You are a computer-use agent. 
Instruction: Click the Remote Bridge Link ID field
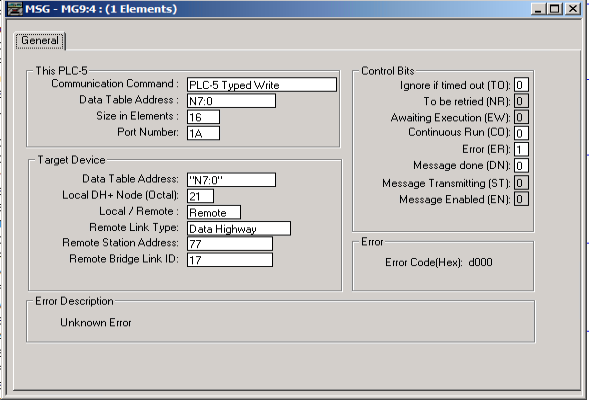(230, 260)
